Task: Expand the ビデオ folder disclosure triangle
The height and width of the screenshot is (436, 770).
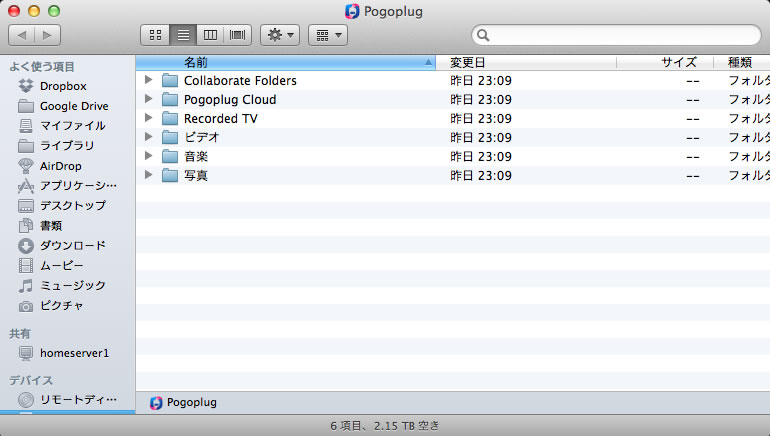Action: point(148,136)
